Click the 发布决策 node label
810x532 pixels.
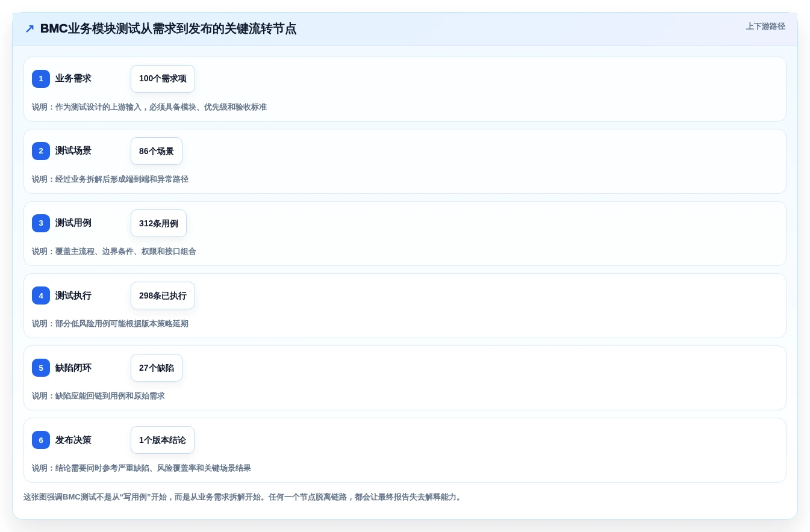[x=73, y=440]
